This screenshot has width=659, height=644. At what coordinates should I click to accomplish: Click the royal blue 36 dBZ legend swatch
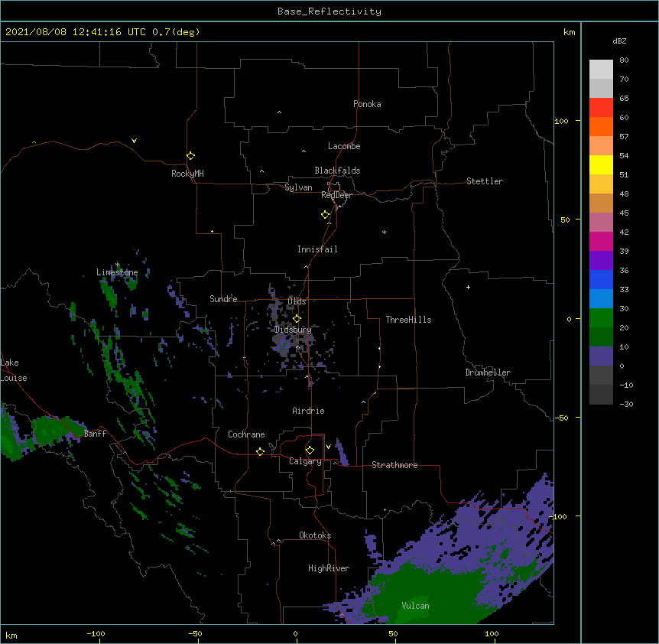(x=601, y=279)
